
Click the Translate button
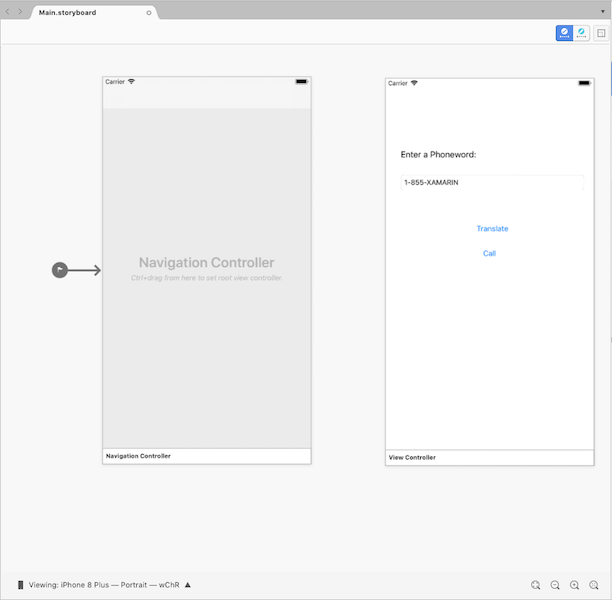tap(492, 229)
